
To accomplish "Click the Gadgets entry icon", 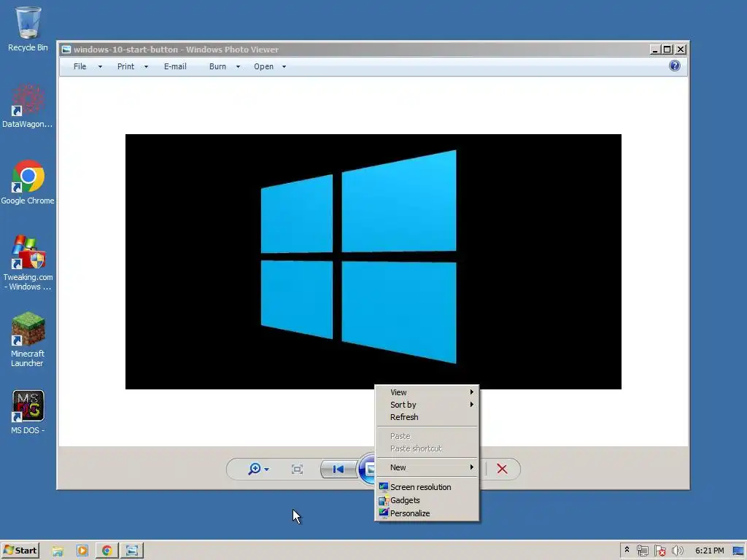I will [x=384, y=500].
